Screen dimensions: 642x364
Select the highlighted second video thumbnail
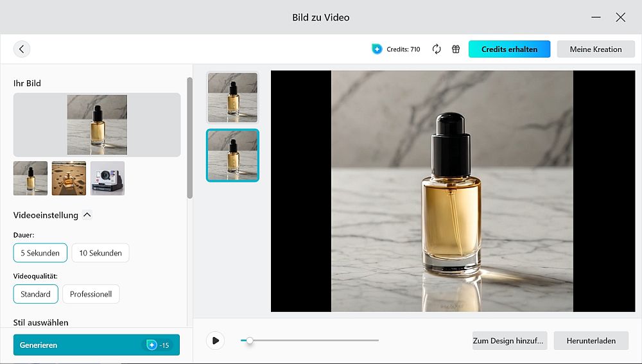click(232, 155)
